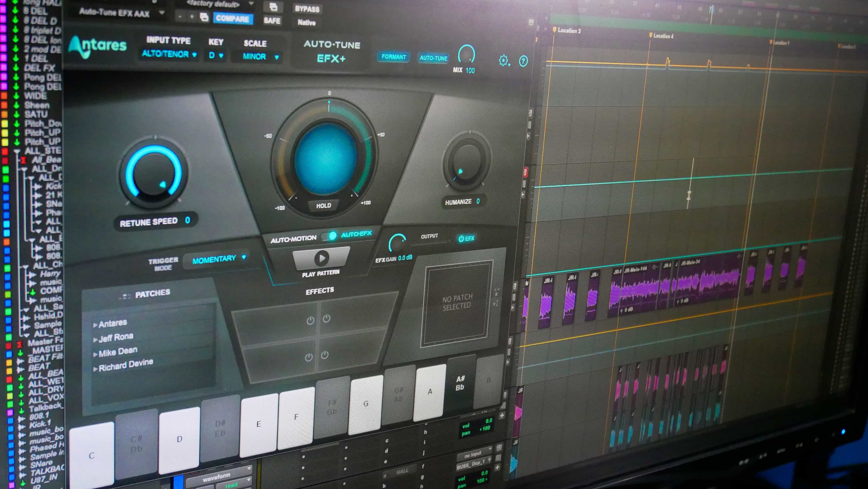Toggle the Hold button under pitch display
The image size is (868, 489).
(324, 206)
